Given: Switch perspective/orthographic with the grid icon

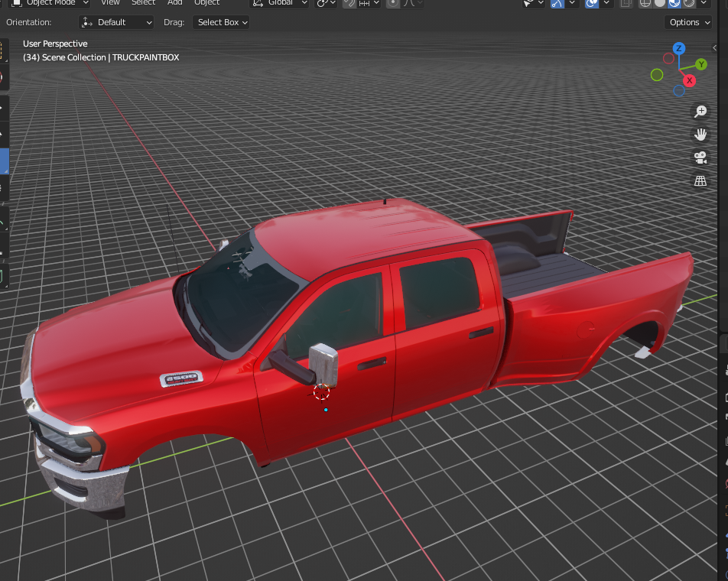Looking at the screenshot, I should 700,180.
